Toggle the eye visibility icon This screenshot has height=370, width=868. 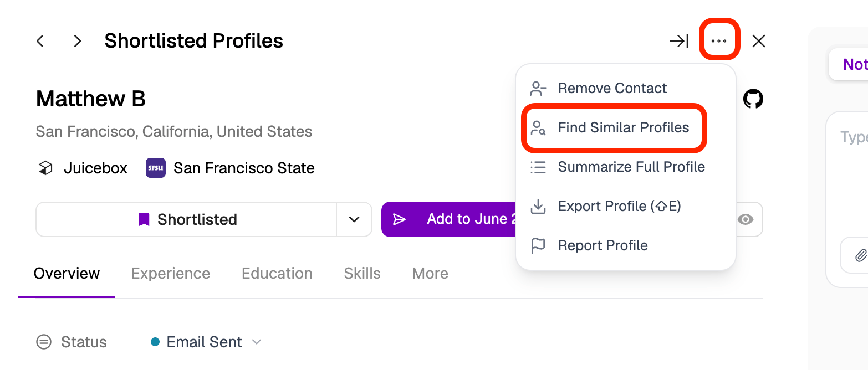746,219
